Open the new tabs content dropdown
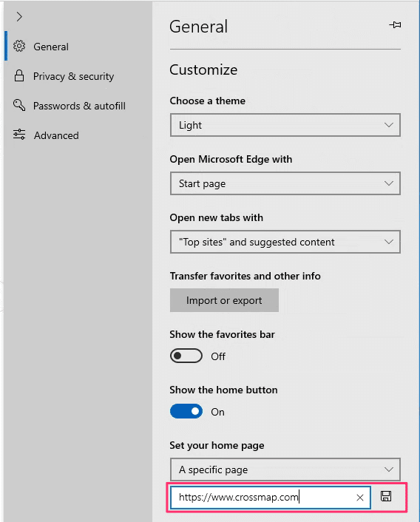This screenshot has width=420, height=522. (285, 242)
